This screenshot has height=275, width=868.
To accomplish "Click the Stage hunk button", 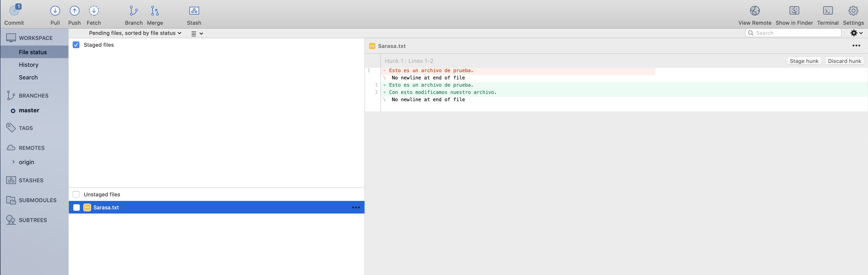I will point(804,61).
